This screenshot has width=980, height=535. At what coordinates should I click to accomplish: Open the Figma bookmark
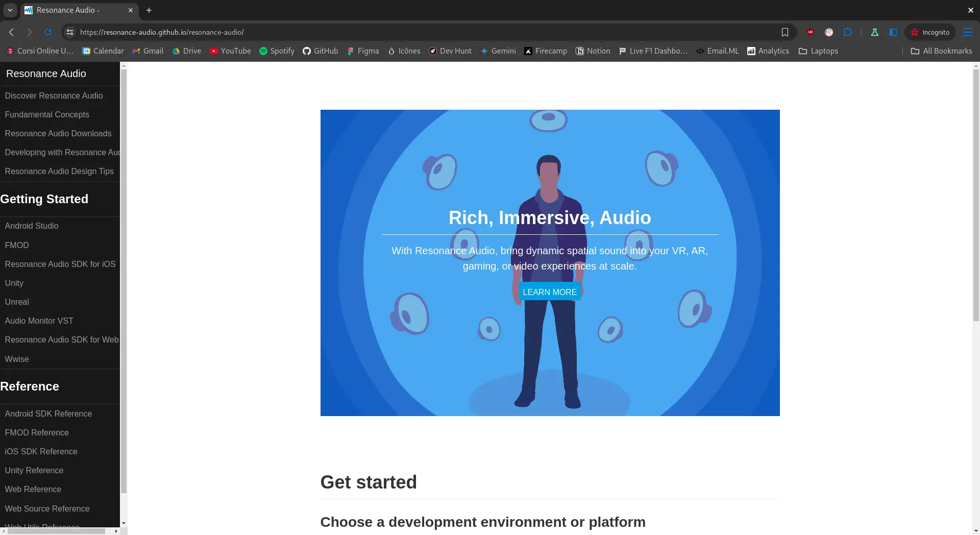coord(363,51)
